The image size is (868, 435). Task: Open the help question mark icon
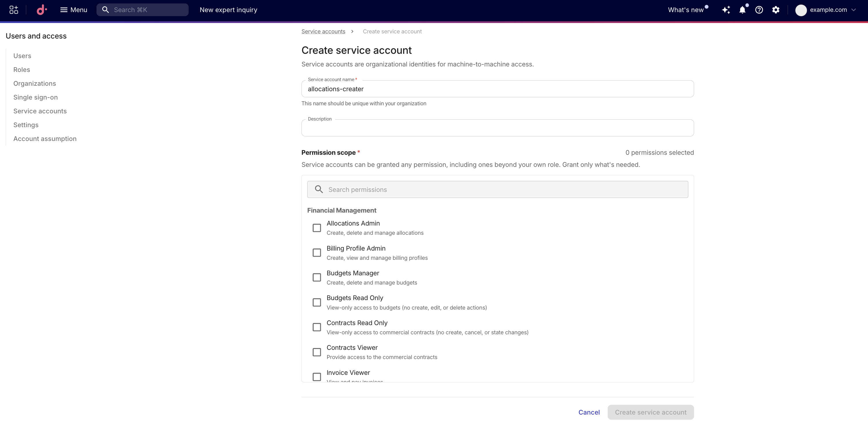click(759, 10)
